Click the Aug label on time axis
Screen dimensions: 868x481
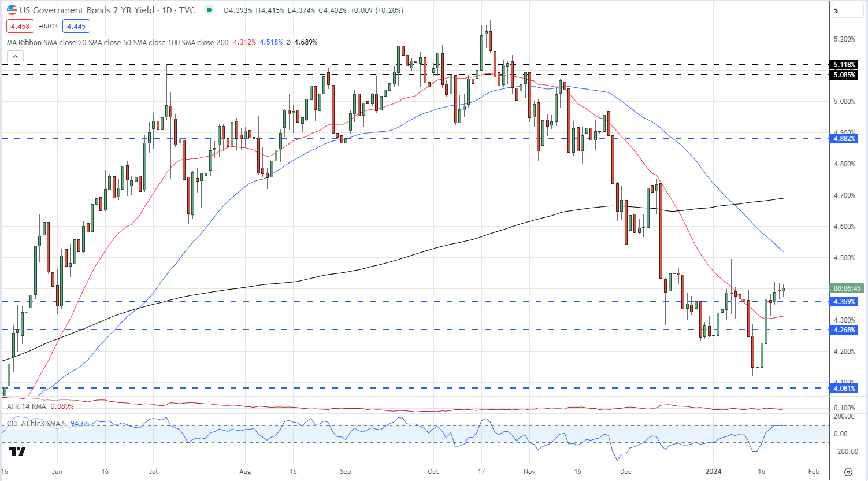coord(245,472)
